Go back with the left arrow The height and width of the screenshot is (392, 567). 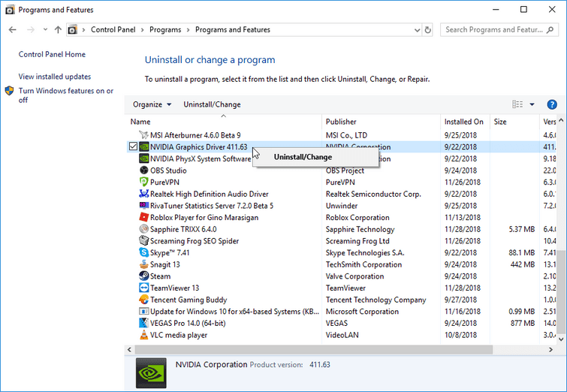coord(13,29)
